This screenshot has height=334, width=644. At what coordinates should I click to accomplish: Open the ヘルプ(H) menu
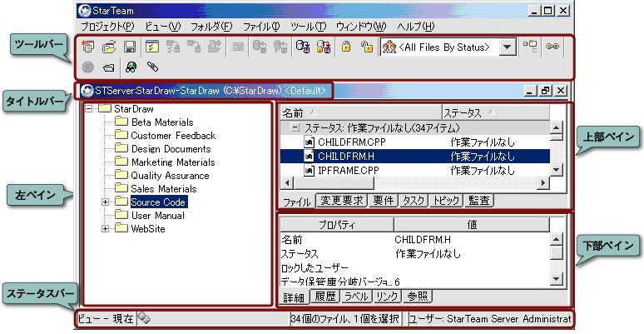click(x=416, y=27)
